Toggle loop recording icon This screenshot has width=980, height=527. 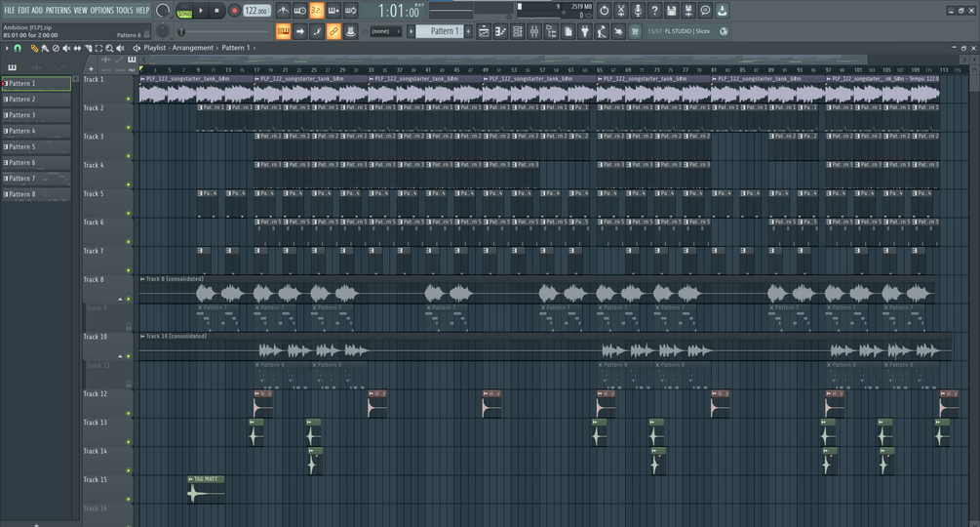pyautogui.click(x=351, y=11)
